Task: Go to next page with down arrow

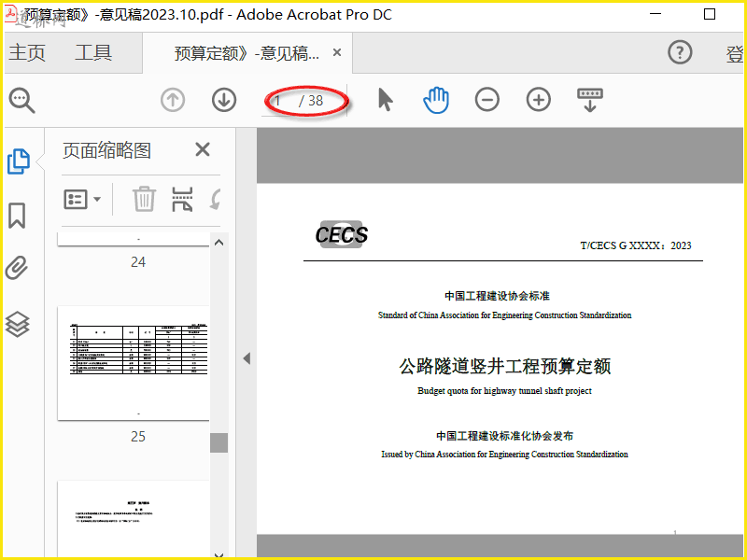Action: tap(224, 100)
